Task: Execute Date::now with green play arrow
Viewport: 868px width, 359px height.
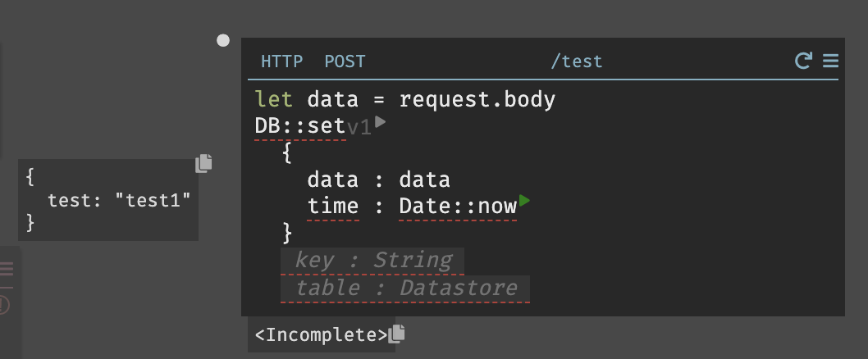Action: tap(524, 200)
